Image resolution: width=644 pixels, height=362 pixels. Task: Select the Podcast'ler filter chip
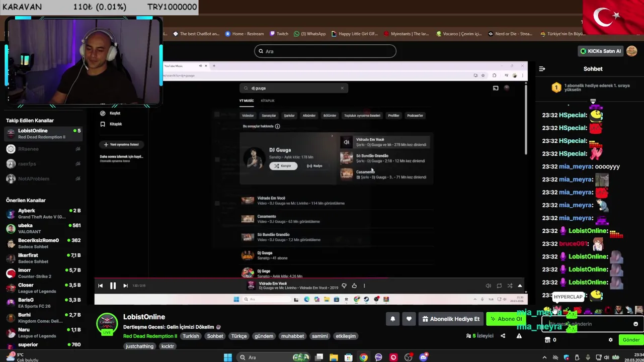(x=415, y=116)
